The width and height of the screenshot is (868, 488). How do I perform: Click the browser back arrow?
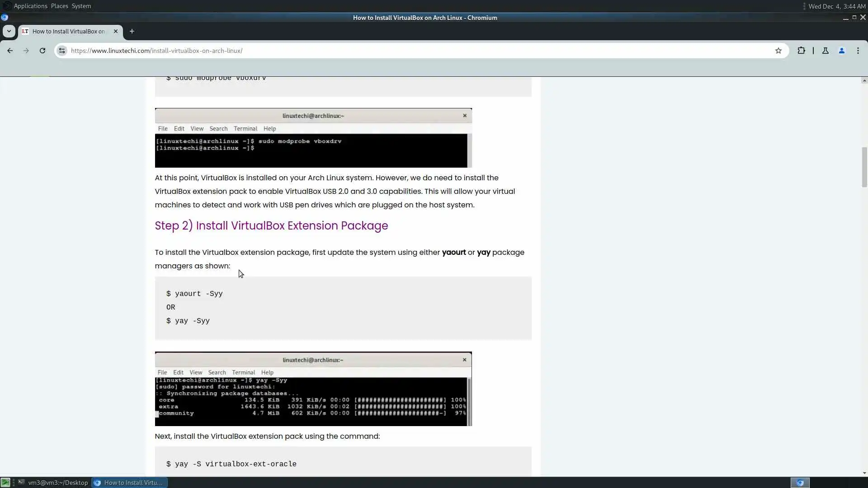tap(10, 51)
